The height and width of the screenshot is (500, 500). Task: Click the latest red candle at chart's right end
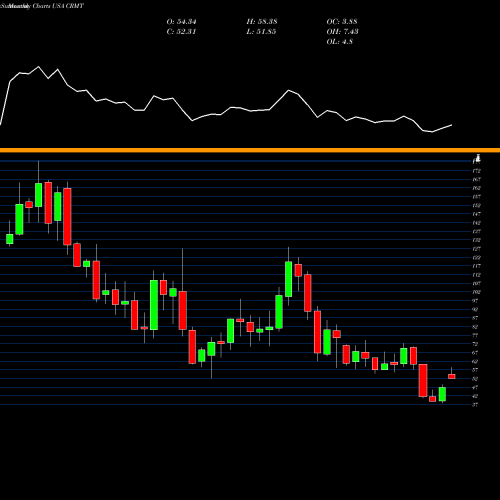[452, 376]
